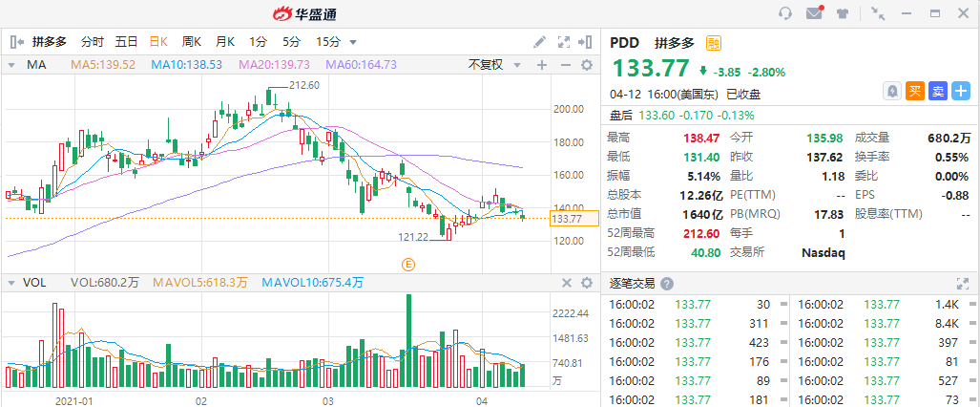Zoom out the chart with the minus icon
Viewport: 980px width, 407px height.
tap(564, 65)
